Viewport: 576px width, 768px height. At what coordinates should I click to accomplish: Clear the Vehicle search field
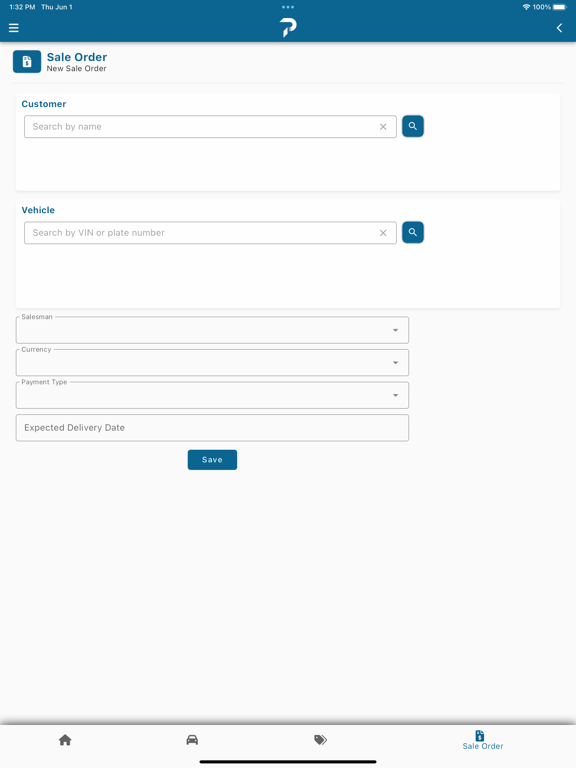point(383,233)
